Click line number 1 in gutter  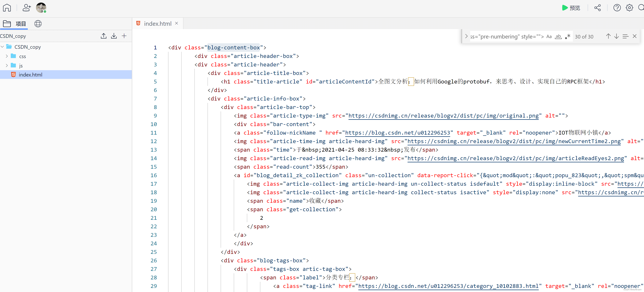tap(155, 48)
